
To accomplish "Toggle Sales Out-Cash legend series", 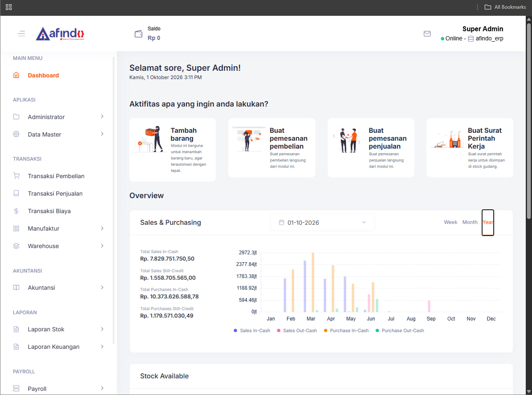I will 297,330.
